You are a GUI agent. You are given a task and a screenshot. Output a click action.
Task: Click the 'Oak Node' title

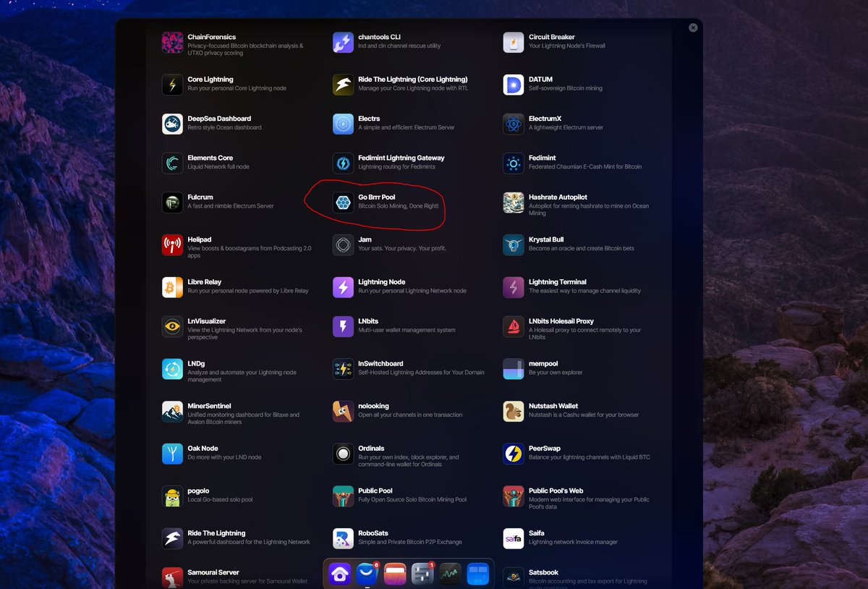click(203, 449)
